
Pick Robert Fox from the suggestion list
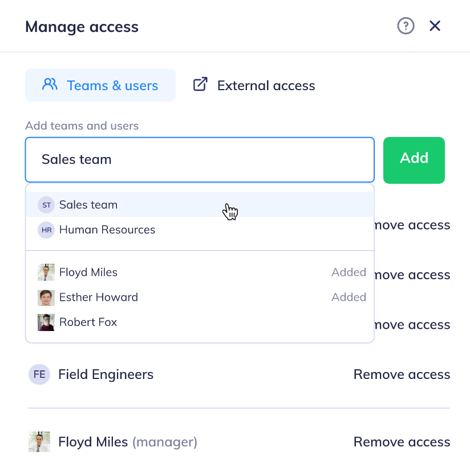200,322
